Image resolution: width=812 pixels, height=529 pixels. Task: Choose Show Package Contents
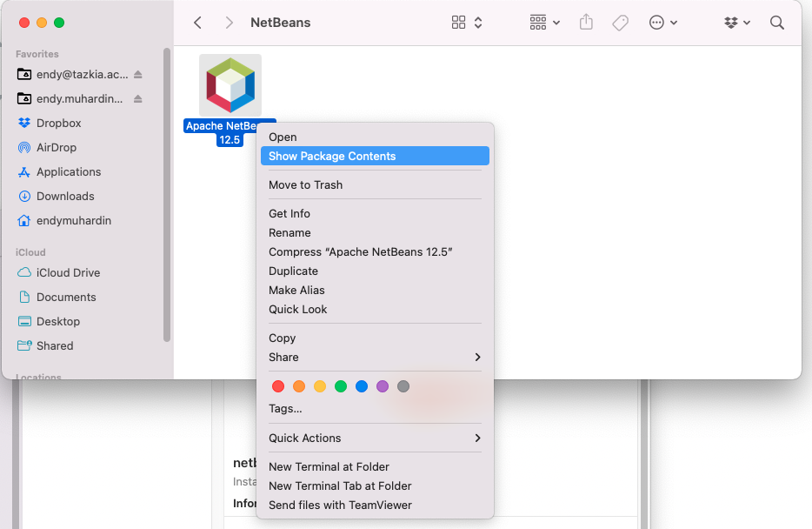[375, 157]
